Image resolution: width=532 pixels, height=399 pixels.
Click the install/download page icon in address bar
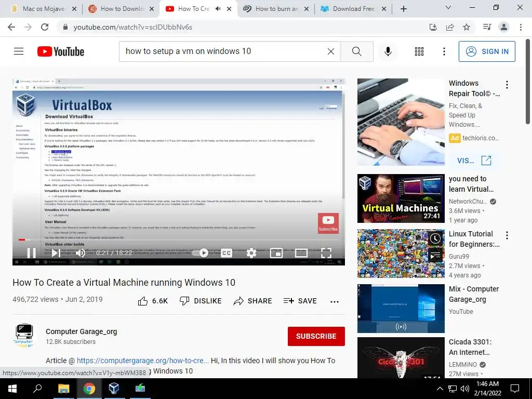tap(433, 27)
